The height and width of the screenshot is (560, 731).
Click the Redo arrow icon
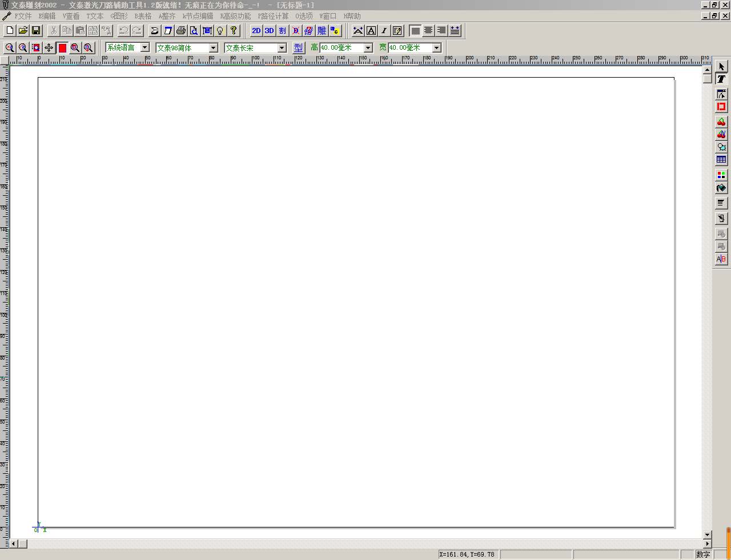click(x=136, y=30)
